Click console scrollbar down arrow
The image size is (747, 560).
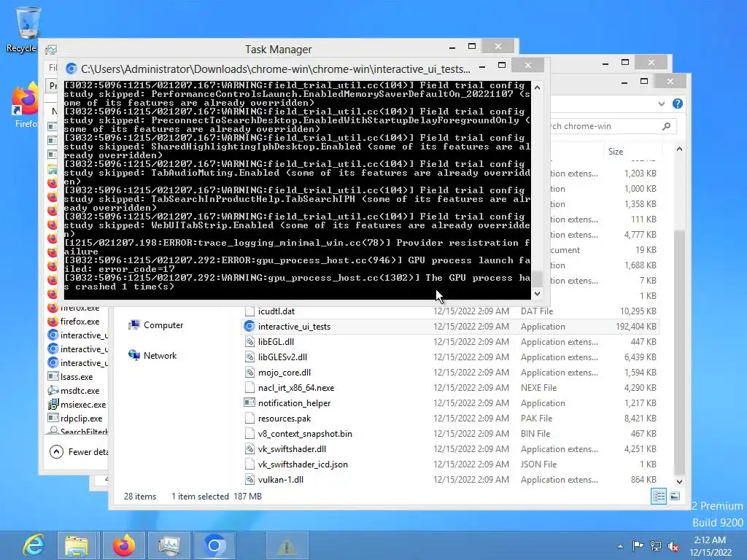point(538,294)
